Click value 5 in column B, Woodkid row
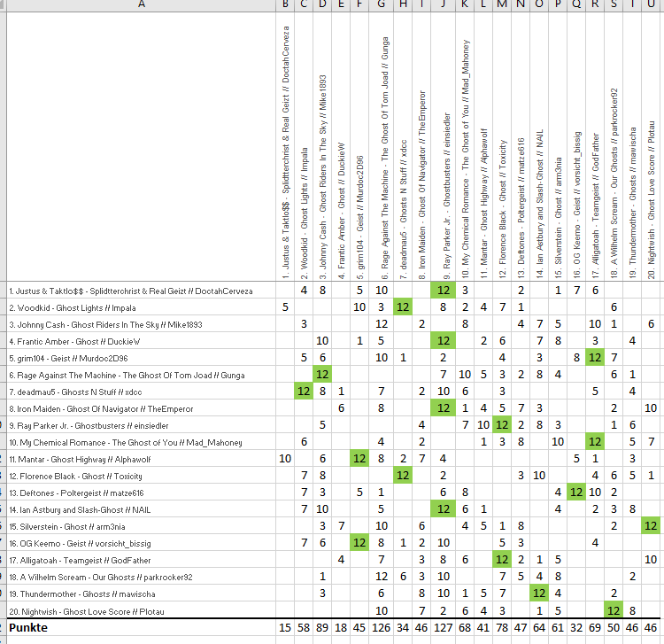Image resolution: width=664 pixels, height=644 pixels. [285, 306]
